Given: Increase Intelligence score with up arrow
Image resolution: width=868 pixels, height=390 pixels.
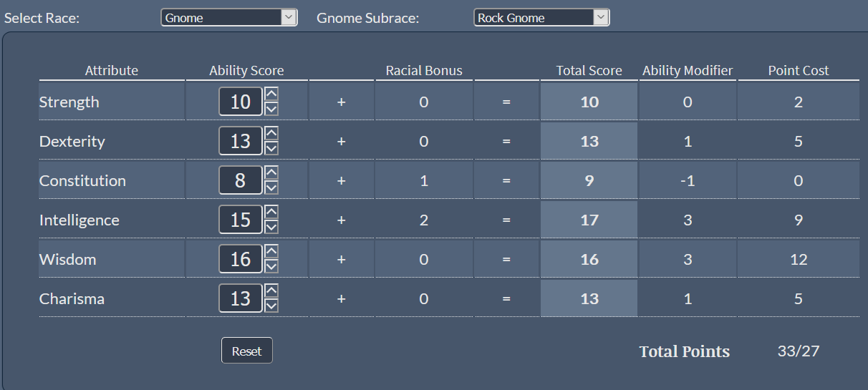Looking at the screenshot, I should point(271,213).
